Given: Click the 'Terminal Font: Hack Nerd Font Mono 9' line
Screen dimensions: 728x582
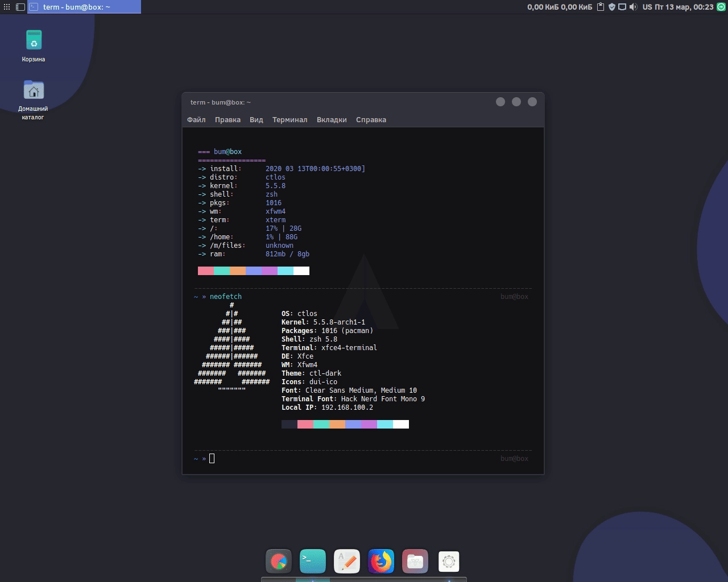Looking at the screenshot, I should (353, 399).
